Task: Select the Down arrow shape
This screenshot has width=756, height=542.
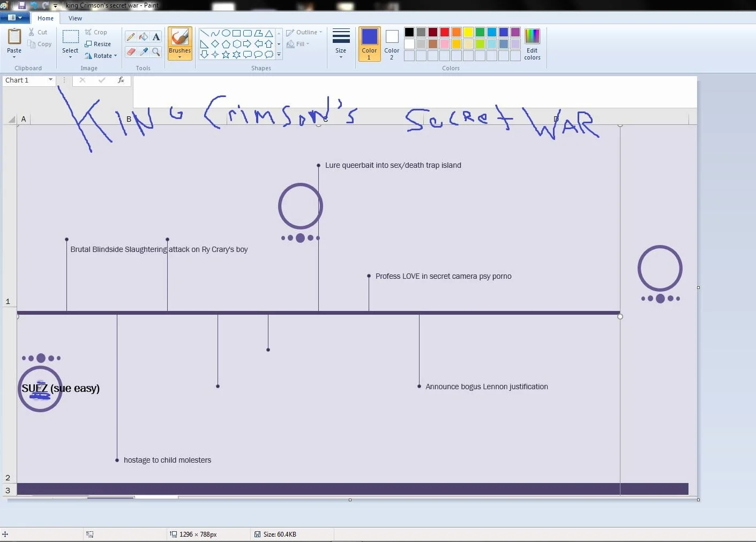Action: (x=204, y=55)
